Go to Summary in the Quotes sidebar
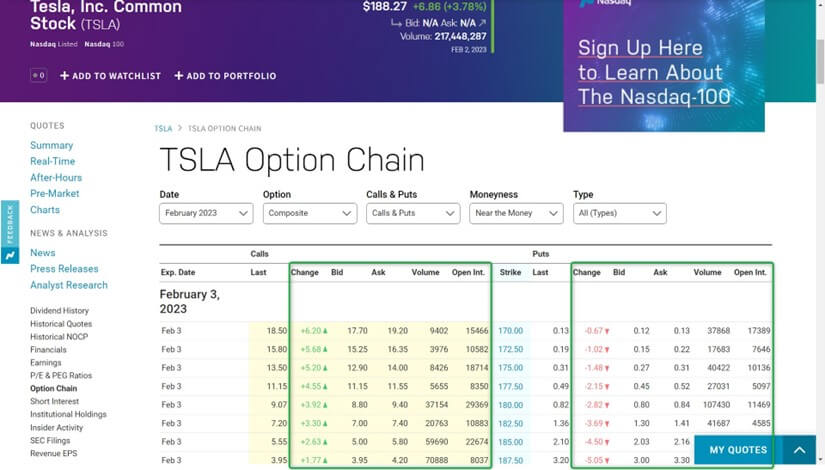This screenshot has height=470, width=825. click(51, 146)
